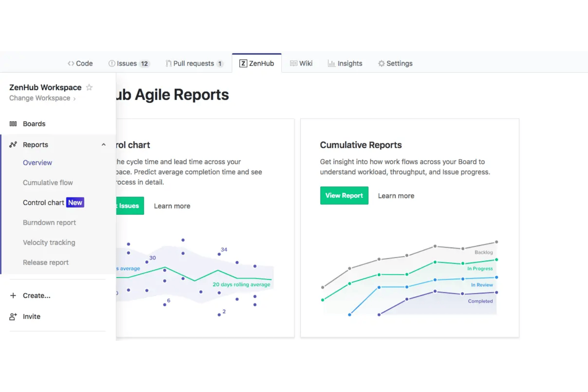Viewport: 588px width, 392px height.
Task: Click View Report for Cumulative Reports
Action: point(344,195)
